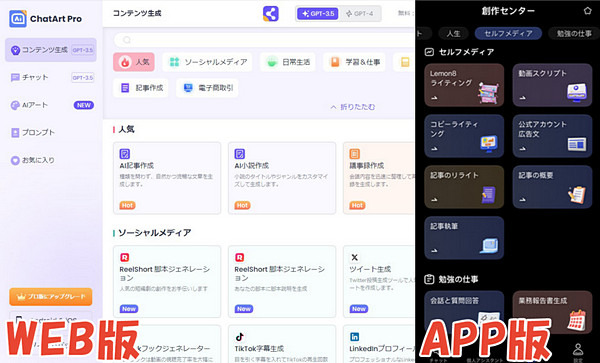
Task: Switch model to GPT-4
Action: point(360,14)
